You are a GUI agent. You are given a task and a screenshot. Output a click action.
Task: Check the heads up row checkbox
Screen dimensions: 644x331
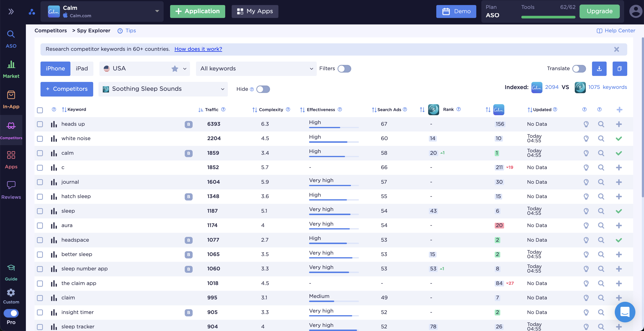(40, 124)
